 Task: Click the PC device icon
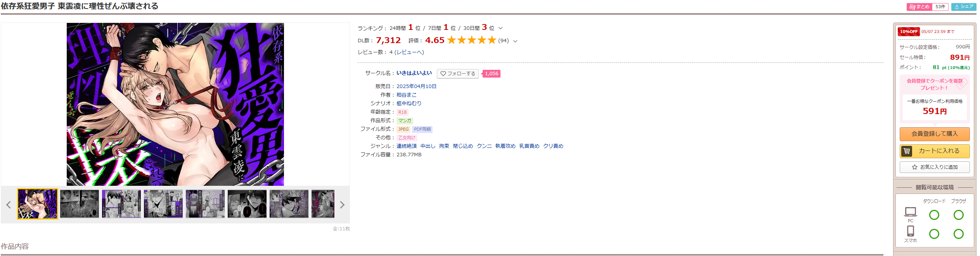pos(911,212)
